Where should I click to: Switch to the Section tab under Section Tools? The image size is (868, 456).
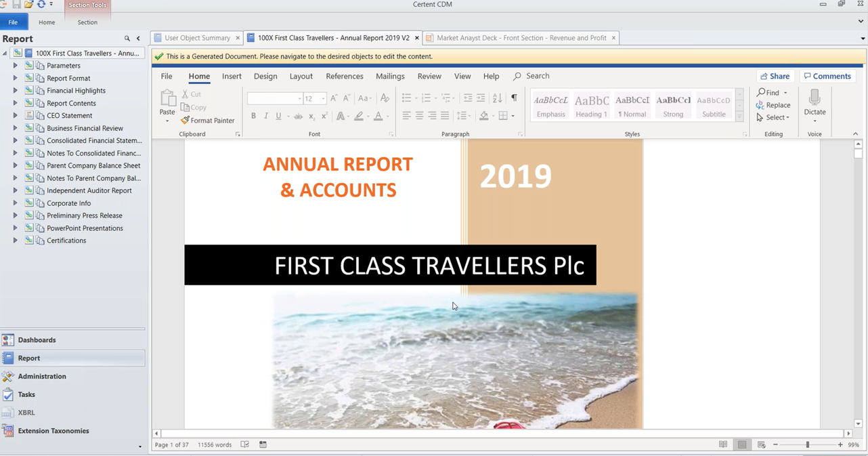[87, 22]
